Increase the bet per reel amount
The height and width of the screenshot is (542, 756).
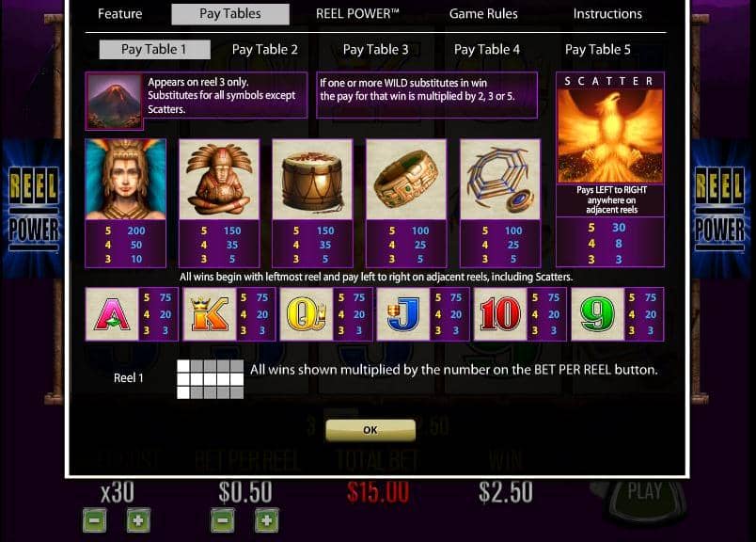point(267,520)
